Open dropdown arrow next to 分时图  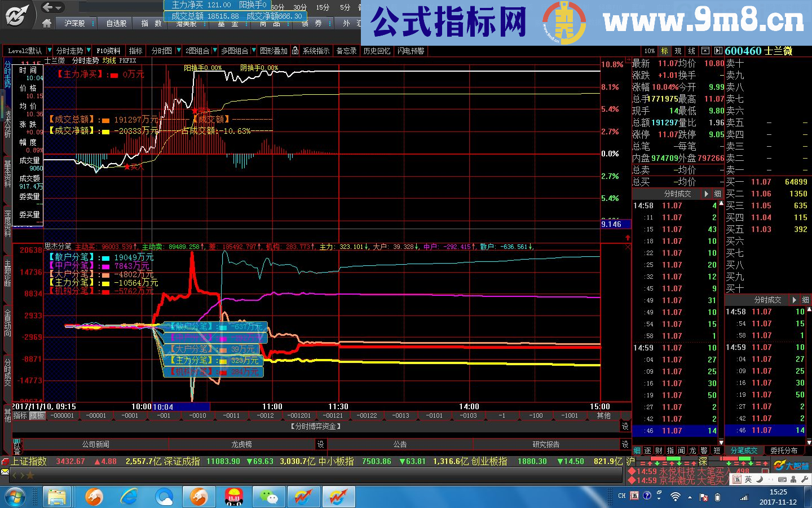(x=179, y=51)
